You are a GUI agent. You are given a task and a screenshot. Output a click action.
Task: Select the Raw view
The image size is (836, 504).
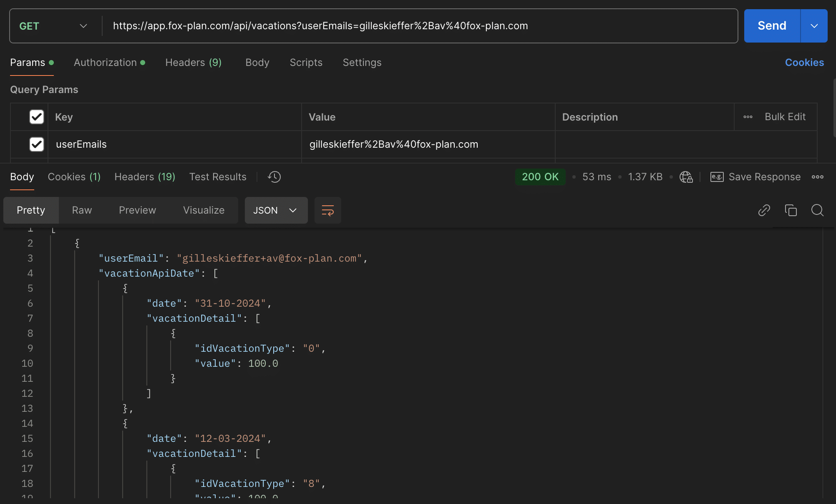(82, 210)
